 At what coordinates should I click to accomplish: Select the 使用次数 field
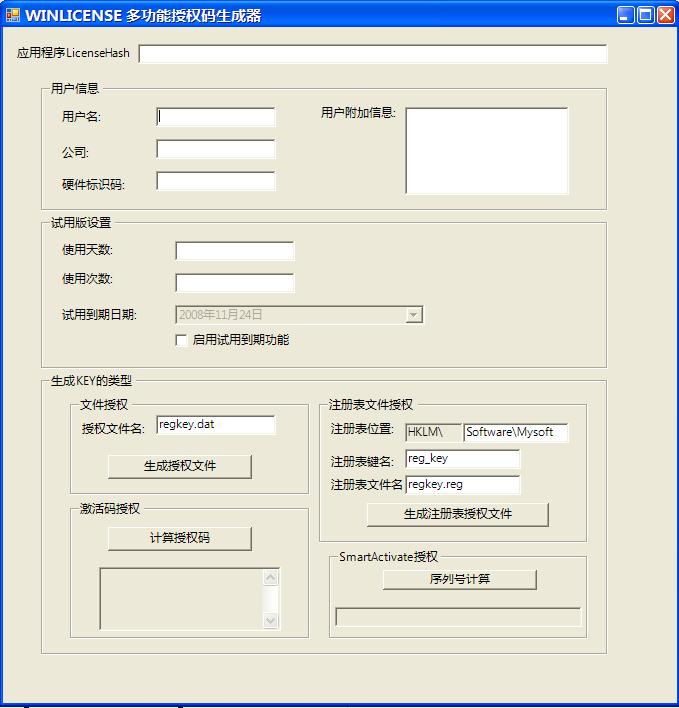234,283
